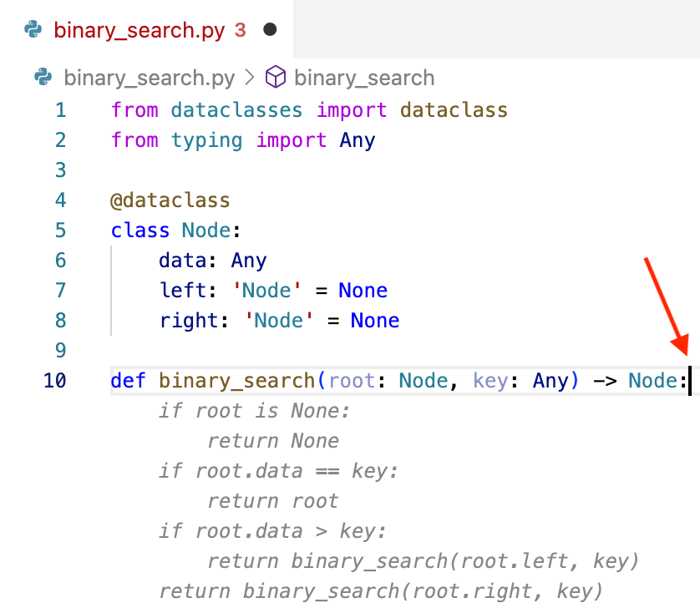This screenshot has height=608, width=700.
Task: Click the purple cube symbol icon in breadcrumb
Action: 275,78
